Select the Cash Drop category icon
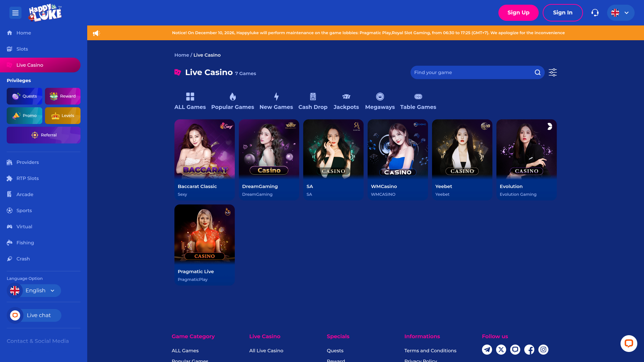 (313, 97)
